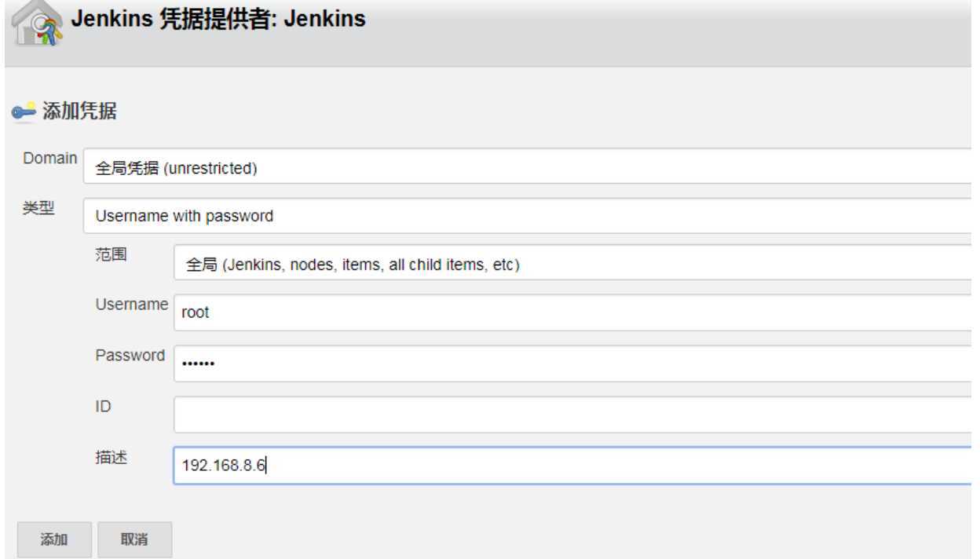Viewport: 980px width, 559px height.
Task: Click the empty ID input field
Action: pos(572,415)
